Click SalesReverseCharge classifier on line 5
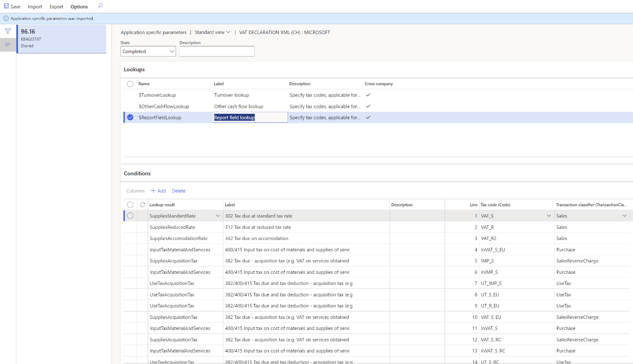 click(x=577, y=261)
